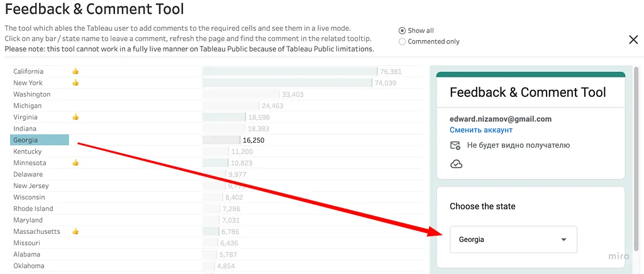Close the comment tool with the X

point(633,40)
